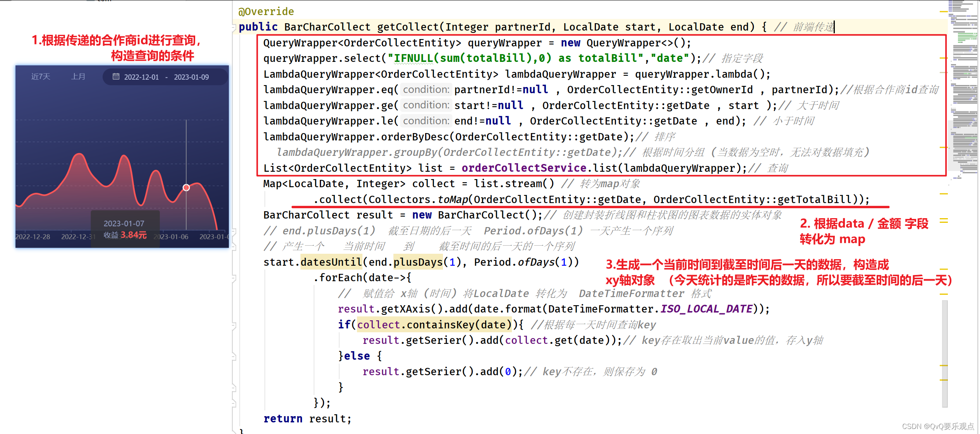980x434 pixels.
Task: Click OrderCollectEntity::getOwnerId reference
Action: click(x=660, y=90)
